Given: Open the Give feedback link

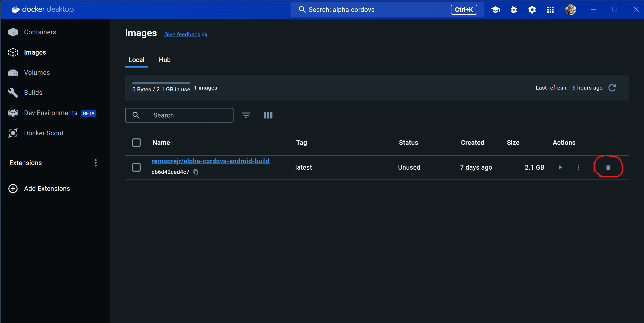Looking at the screenshot, I should pyautogui.click(x=182, y=34).
